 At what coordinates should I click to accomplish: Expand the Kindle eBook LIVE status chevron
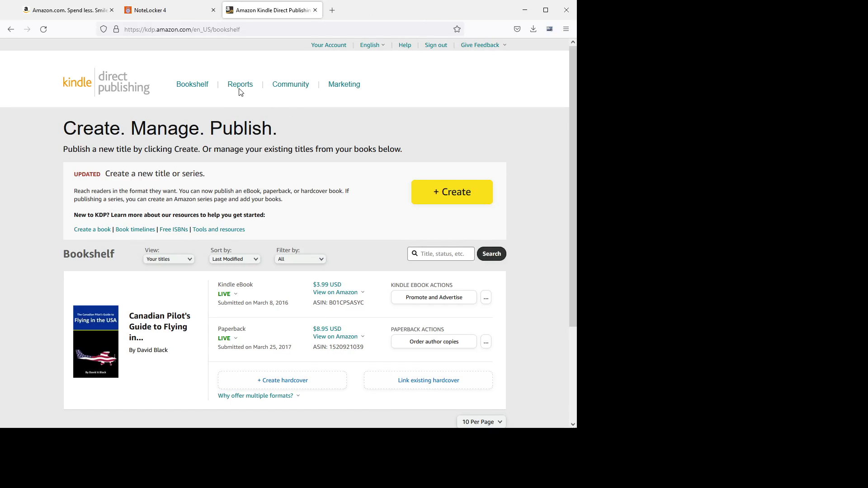(236, 294)
